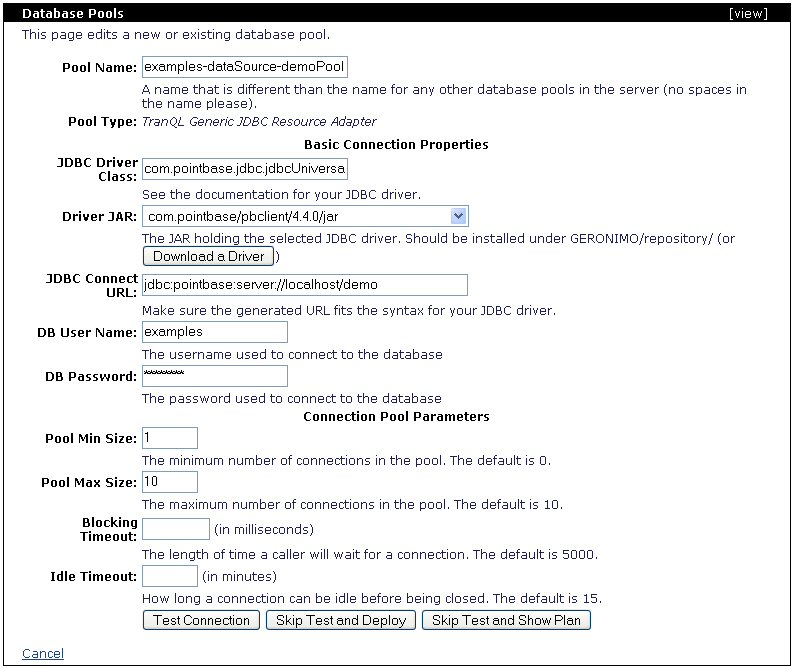Viewport: 793px width, 668px height.
Task: Click 'The password used to connect' hint
Action: click(292, 398)
